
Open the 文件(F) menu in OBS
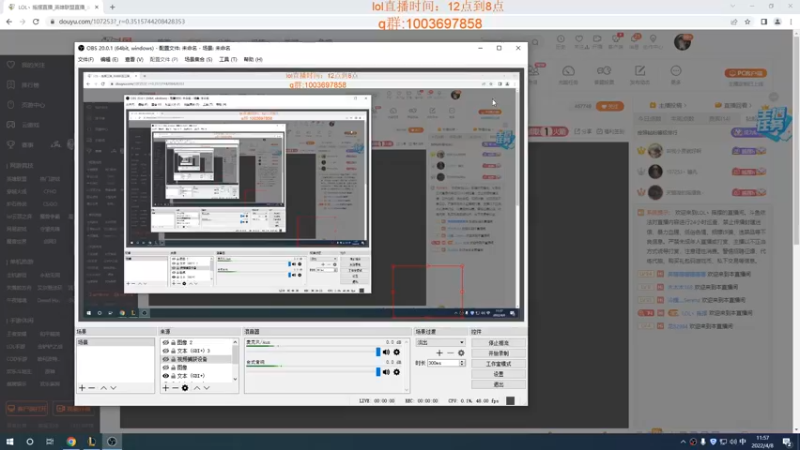[86, 60]
